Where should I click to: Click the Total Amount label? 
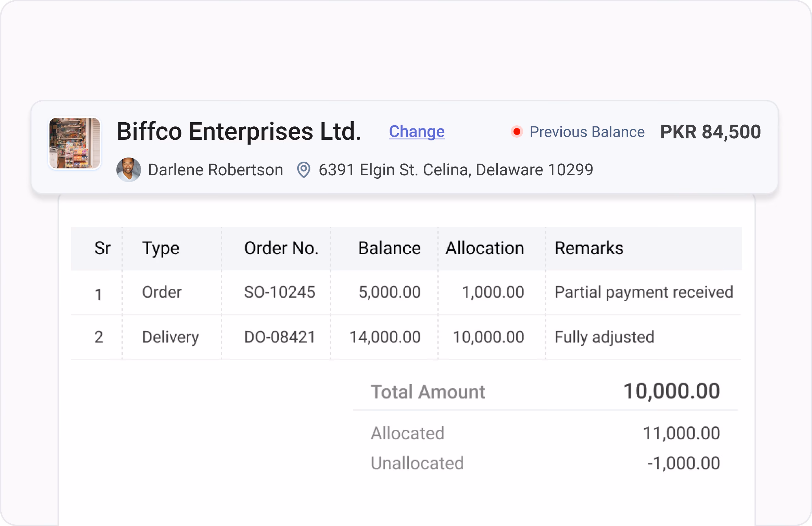pyautogui.click(x=428, y=392)
